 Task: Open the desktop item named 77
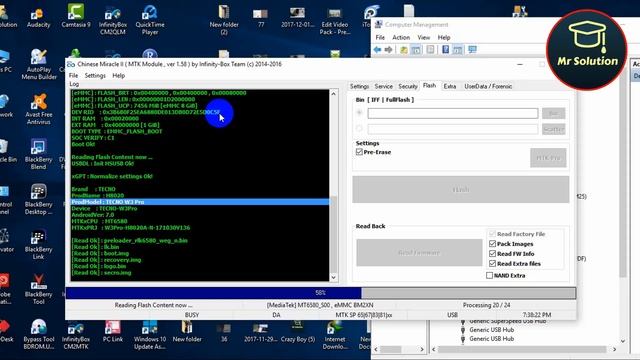pos(261,18)
